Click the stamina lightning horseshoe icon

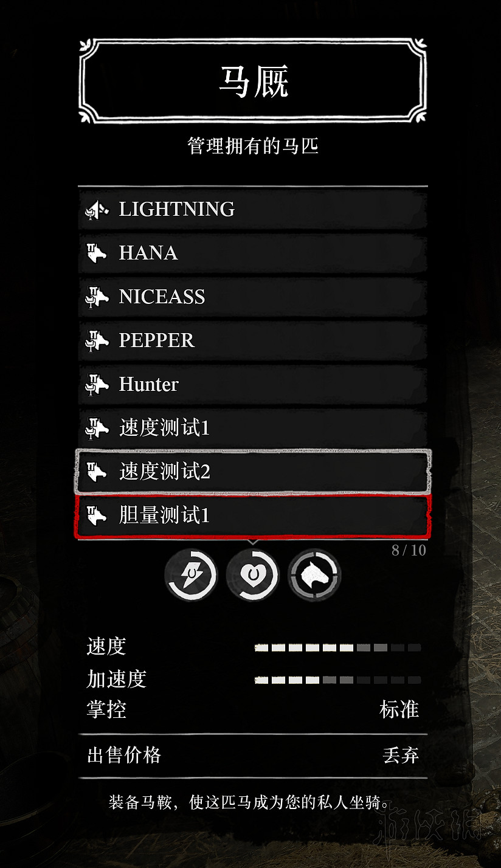tap(191, 574)
